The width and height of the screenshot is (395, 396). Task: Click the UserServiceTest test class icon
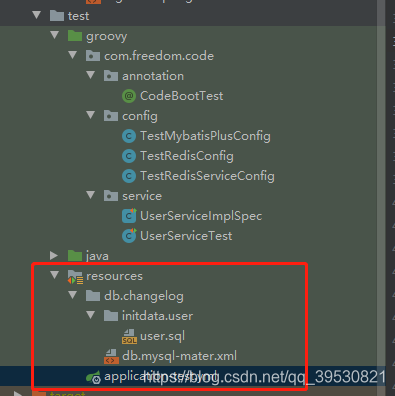click(x=129, y=236)
